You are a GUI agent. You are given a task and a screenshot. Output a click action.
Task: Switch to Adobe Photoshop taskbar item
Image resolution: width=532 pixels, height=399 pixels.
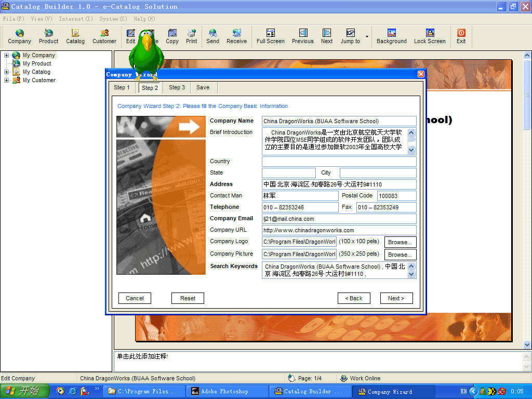[x=228, y=391]
